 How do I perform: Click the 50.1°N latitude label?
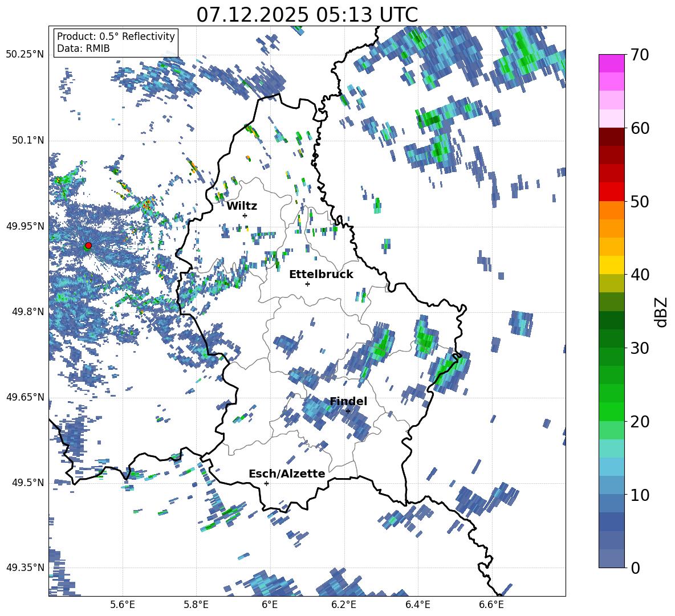point(29,141)
